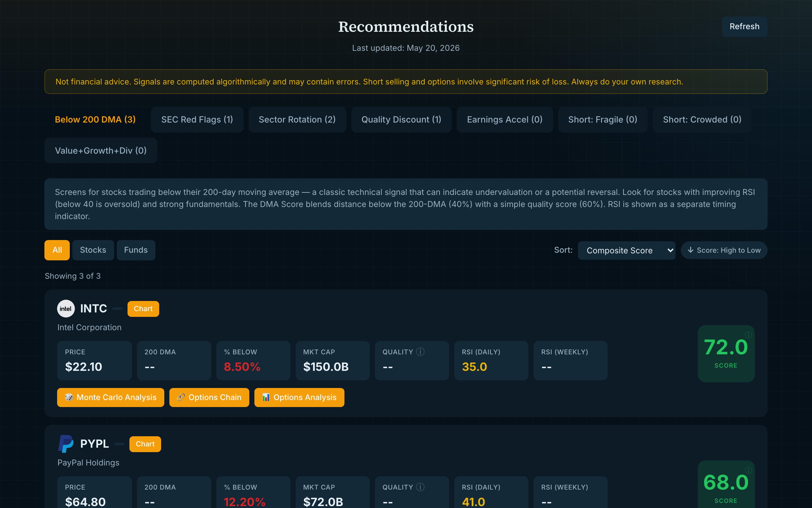Viewport: 812px width, 508px height.
Task: Switch to the Sector Rotation (2) tab
Action: (x=297, y=120)
